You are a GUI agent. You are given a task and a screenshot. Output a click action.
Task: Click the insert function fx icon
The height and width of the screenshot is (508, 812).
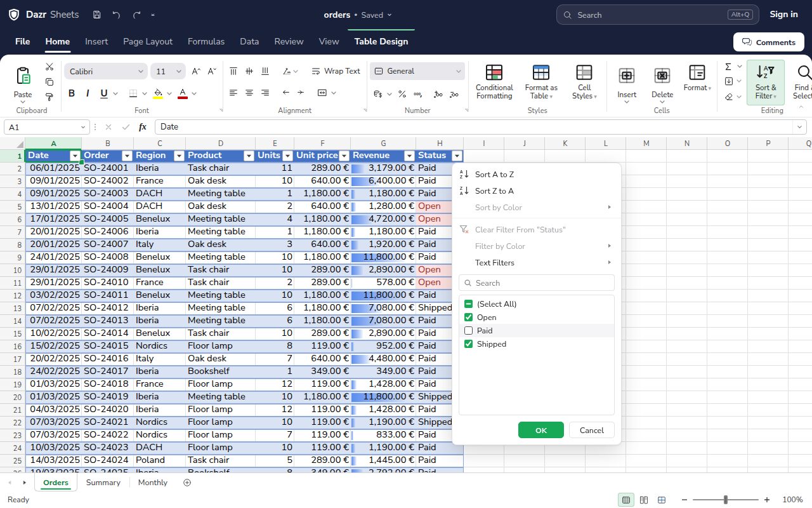coord(143,127)
